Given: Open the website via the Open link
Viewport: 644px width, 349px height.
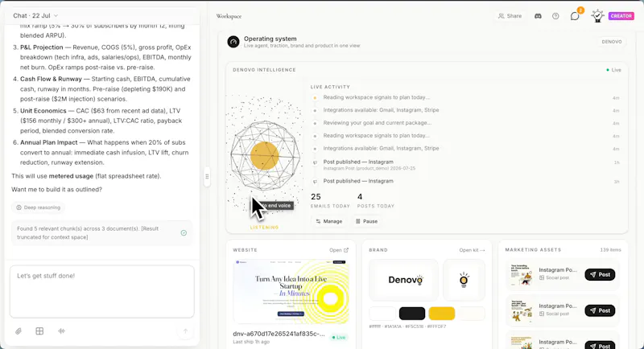Looking at the screenshot, I should pos(339,250).
